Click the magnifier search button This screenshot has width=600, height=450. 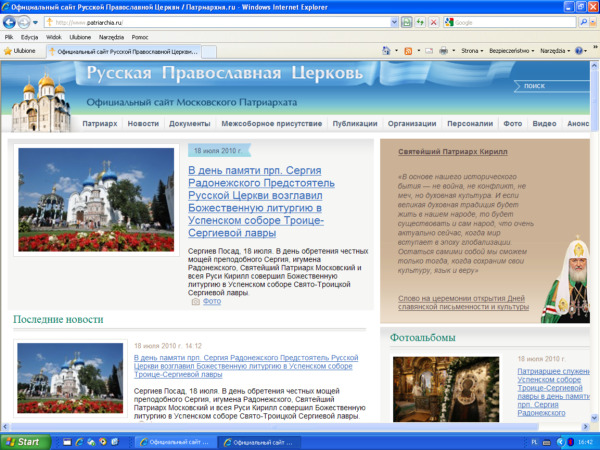tap(584, 23)
